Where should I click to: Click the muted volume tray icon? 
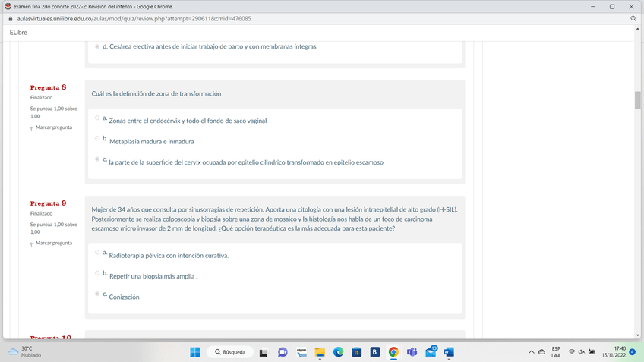point(582,352)
